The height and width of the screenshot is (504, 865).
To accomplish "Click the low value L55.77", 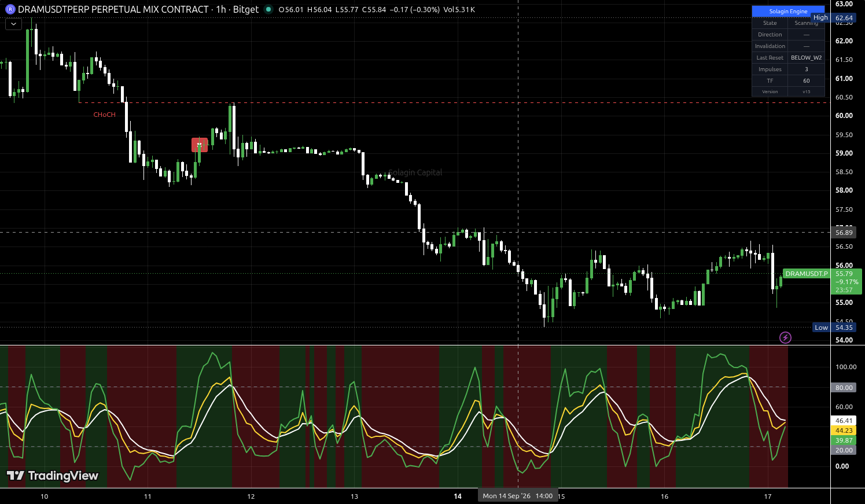I will [x=347, y=10].
